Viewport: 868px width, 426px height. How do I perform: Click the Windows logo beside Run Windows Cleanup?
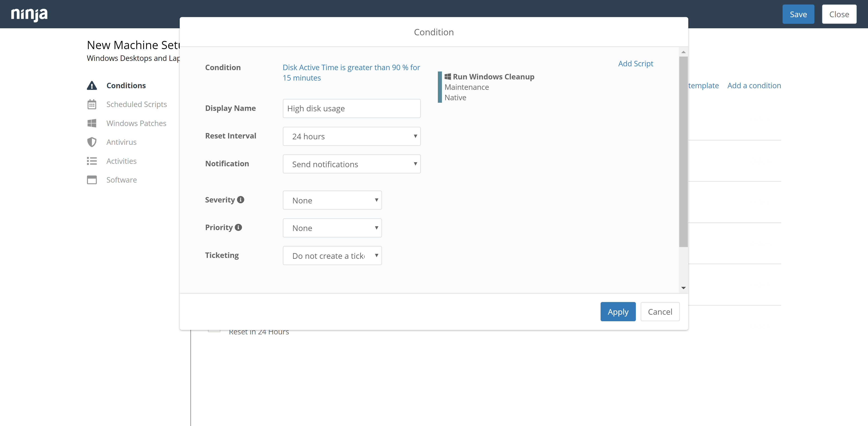[x=448, y=76]
